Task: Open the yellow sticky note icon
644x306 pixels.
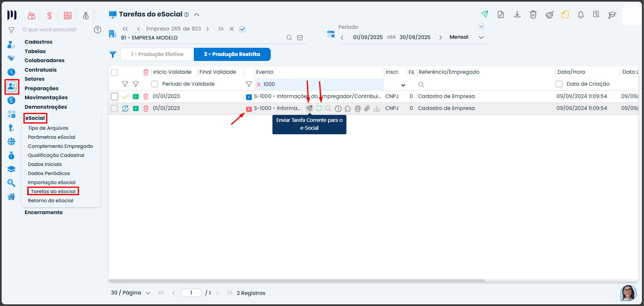Action: coord(565,14)
